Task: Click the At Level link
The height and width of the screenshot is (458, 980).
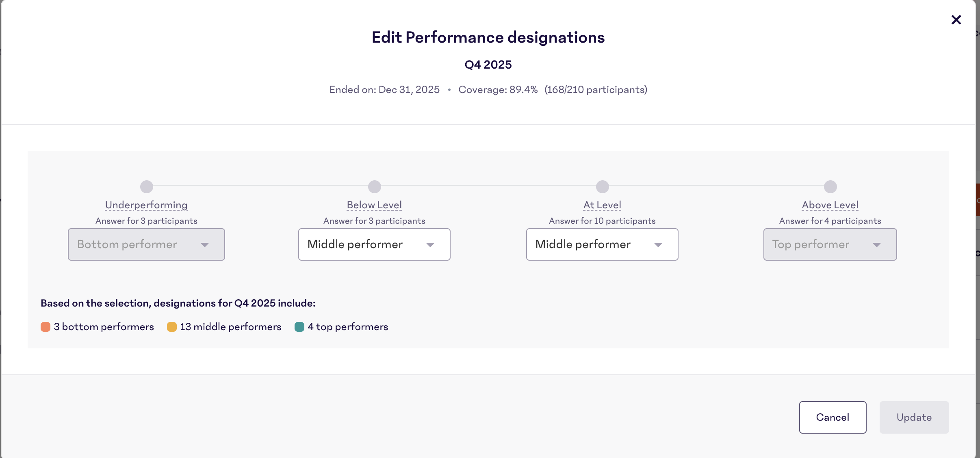Action: pos(602,205)
